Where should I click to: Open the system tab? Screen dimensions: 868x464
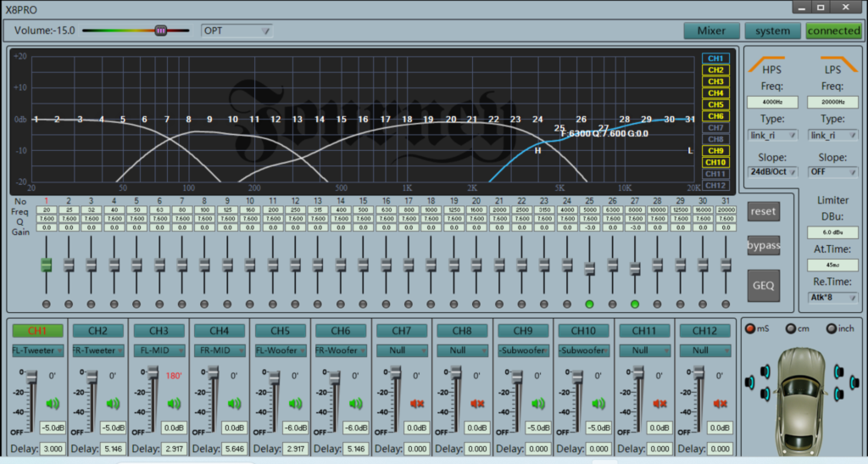(772, 31)
